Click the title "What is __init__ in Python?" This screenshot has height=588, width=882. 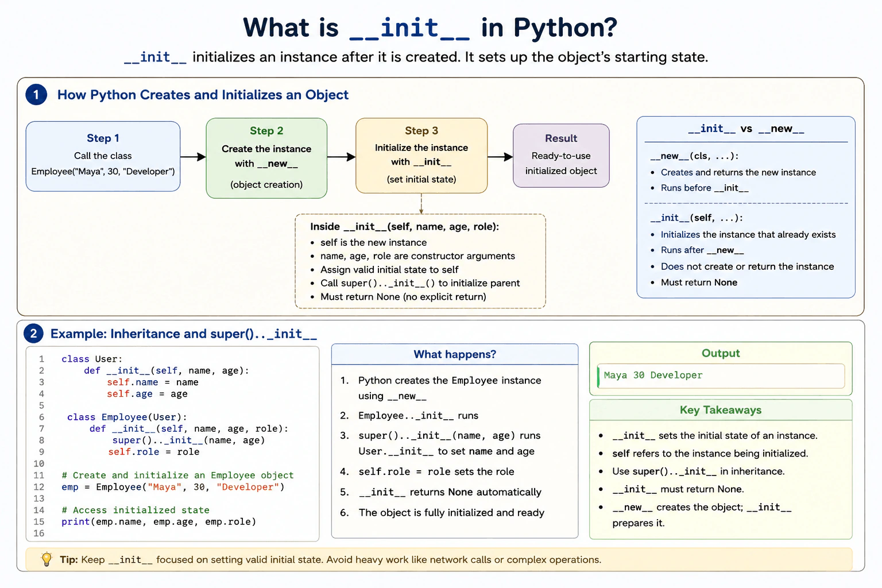(430, 28)
